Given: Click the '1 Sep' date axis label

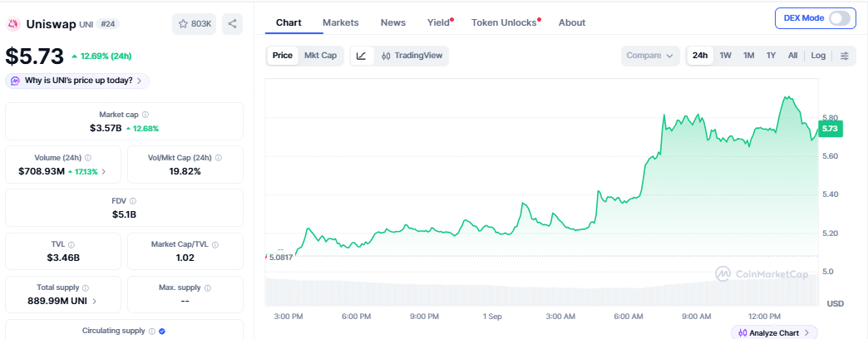Looking at the screenshot, I should click(491, 317).
